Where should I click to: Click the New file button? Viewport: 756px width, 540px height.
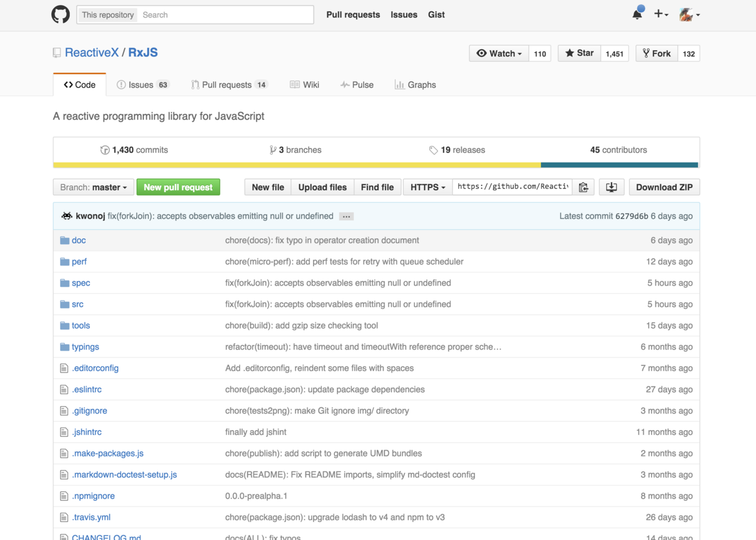click(x=268, y=187)
